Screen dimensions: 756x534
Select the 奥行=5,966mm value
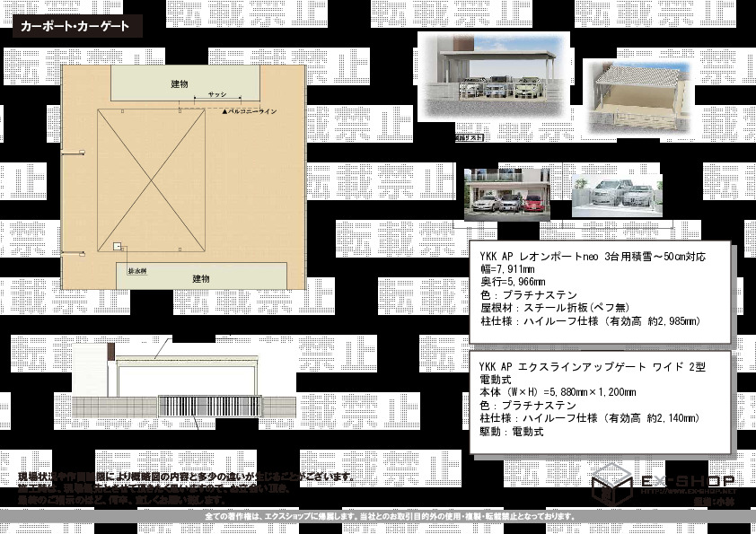click(x=513, y=282)
